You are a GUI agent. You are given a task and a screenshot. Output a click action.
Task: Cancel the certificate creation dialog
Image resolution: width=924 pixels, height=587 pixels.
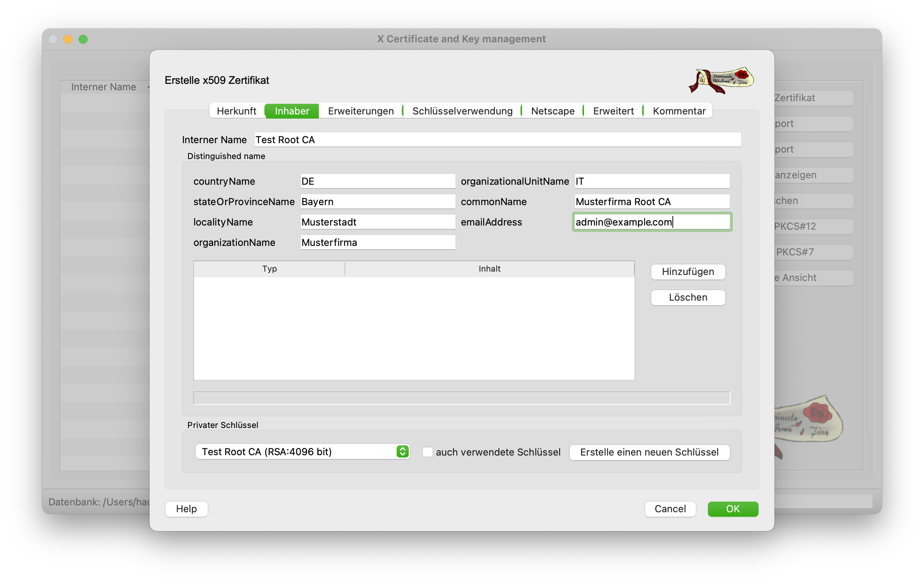[670, 509]
